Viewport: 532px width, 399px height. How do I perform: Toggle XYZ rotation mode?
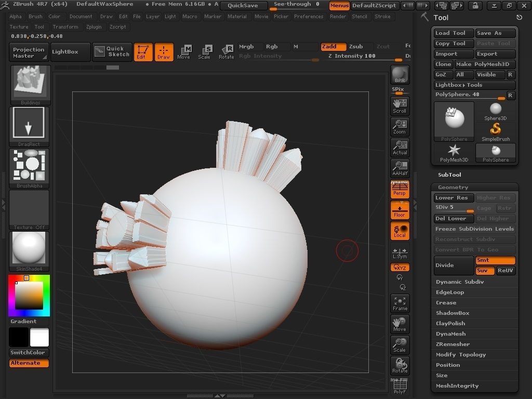[x=400, y=268]
